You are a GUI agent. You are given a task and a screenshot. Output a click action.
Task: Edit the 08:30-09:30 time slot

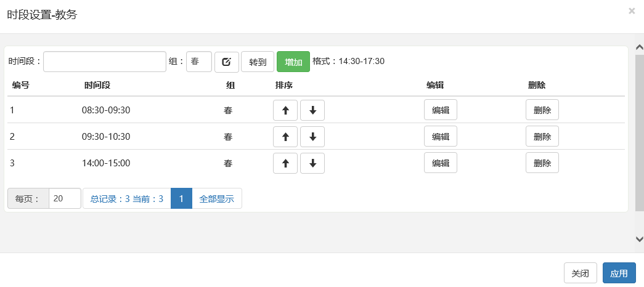click(440, 110)
